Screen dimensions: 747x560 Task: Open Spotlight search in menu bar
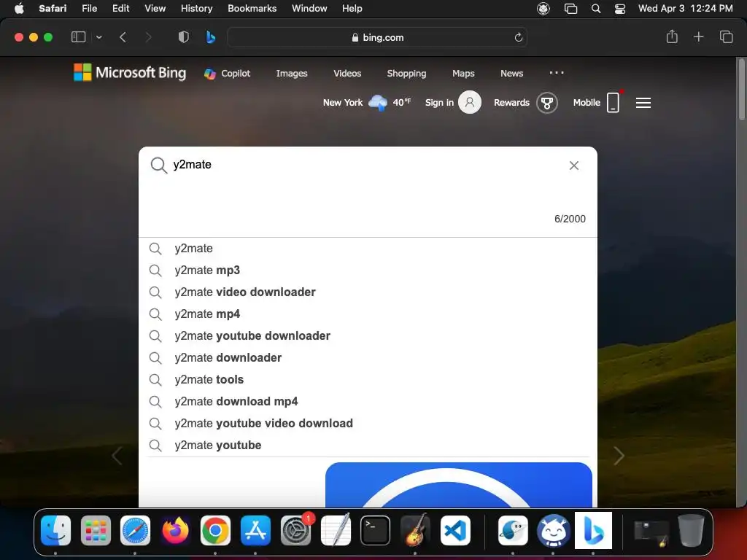pos(595,8)
